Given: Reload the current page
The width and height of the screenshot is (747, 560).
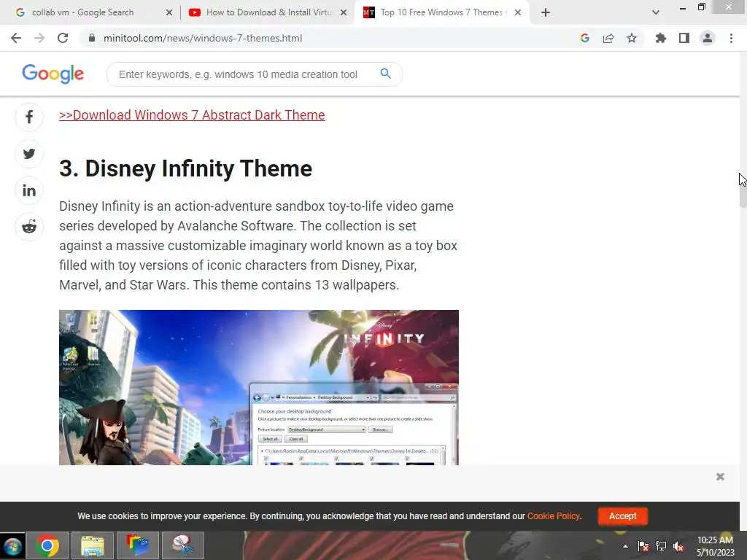Looking at the screenshot, I should coord(63,38).
